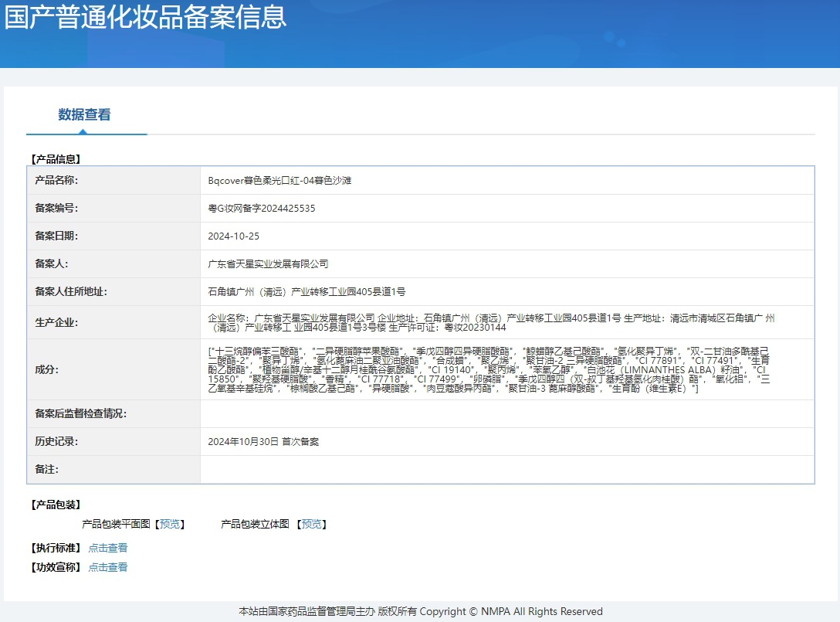Viewport: 840px width, 622px height.
Task: Click the address 石角镇广州（清远）产业转移工业园405县道1号
Action: [x=307, y=292]
